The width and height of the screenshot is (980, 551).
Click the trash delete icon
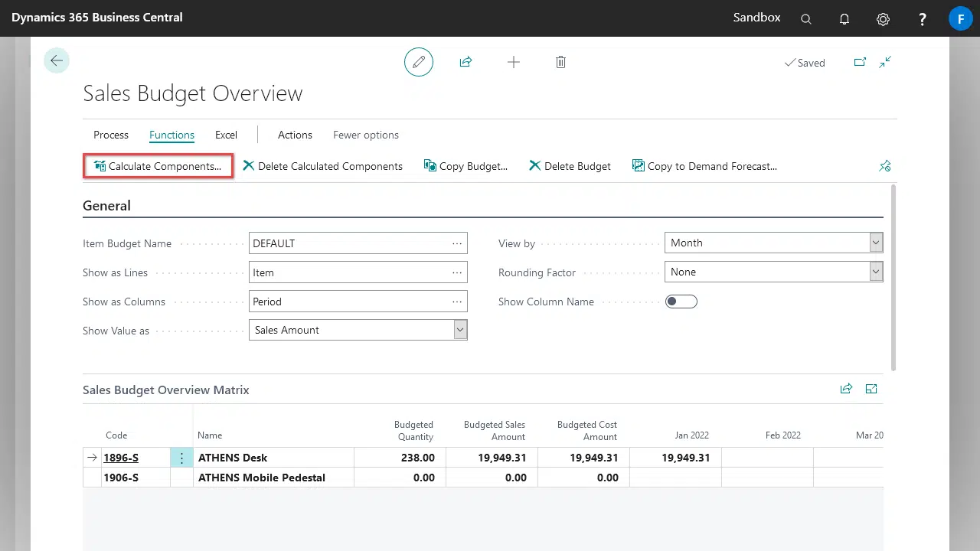tap(560, 62)
